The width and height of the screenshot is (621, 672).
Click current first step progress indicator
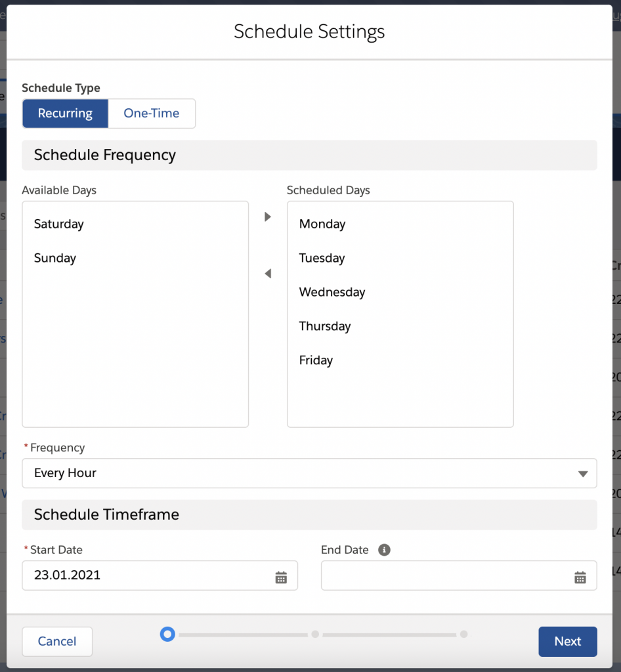167,635
